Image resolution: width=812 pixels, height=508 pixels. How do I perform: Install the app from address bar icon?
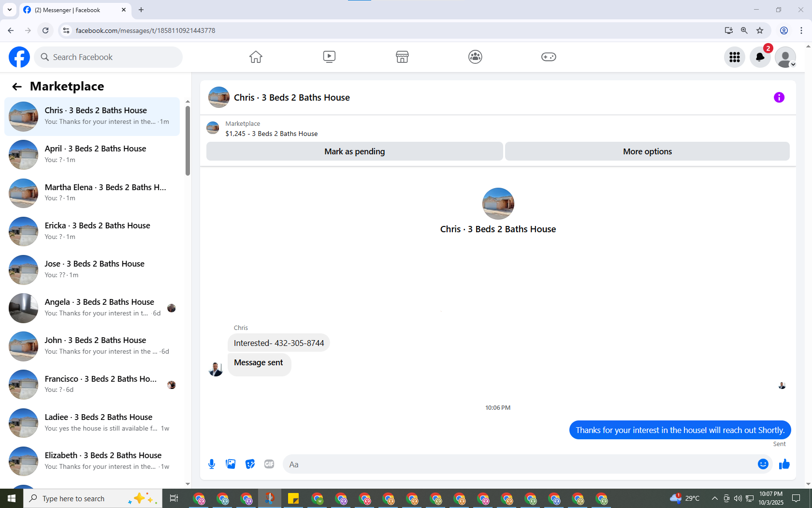729,30
